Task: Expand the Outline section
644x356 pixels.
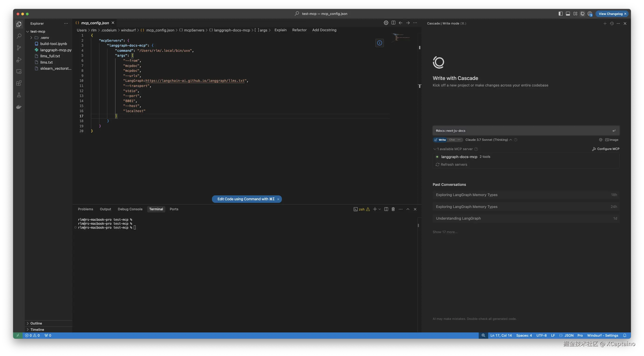Action: click(36, 323)
